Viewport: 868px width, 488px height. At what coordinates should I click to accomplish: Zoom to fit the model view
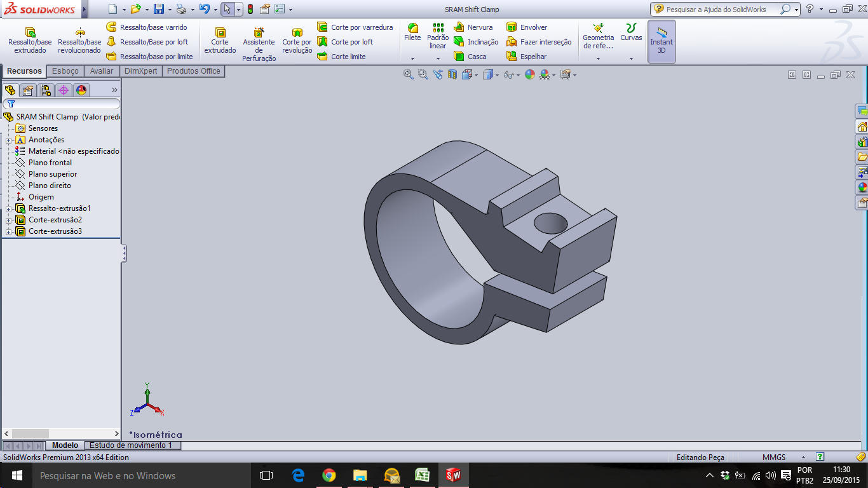[409, 74]
